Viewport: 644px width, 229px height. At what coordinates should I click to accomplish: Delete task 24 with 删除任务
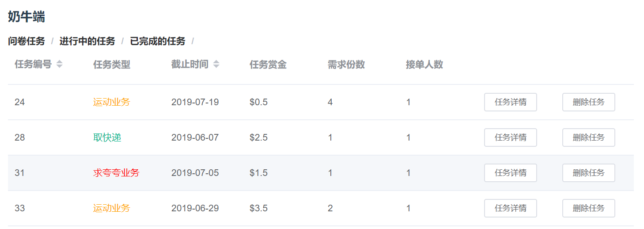[588, 102]
